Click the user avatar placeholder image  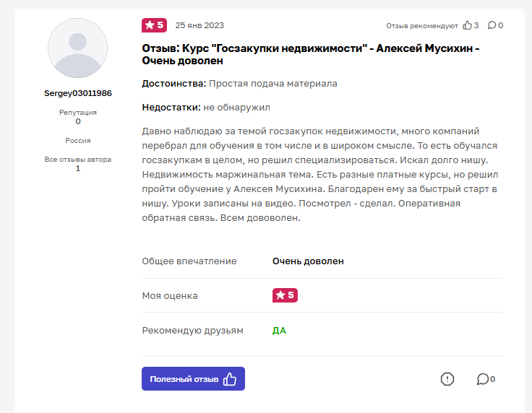point(78,48)
